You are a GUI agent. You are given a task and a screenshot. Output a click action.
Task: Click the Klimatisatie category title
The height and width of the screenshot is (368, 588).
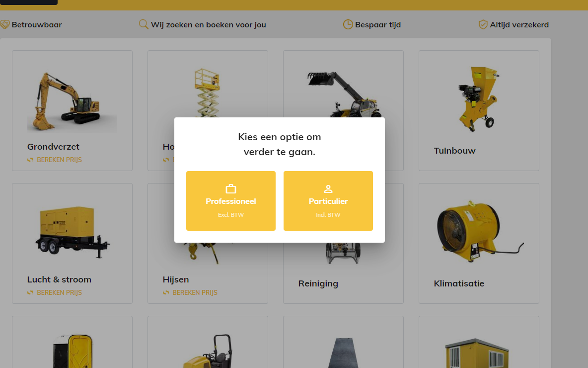459,283
